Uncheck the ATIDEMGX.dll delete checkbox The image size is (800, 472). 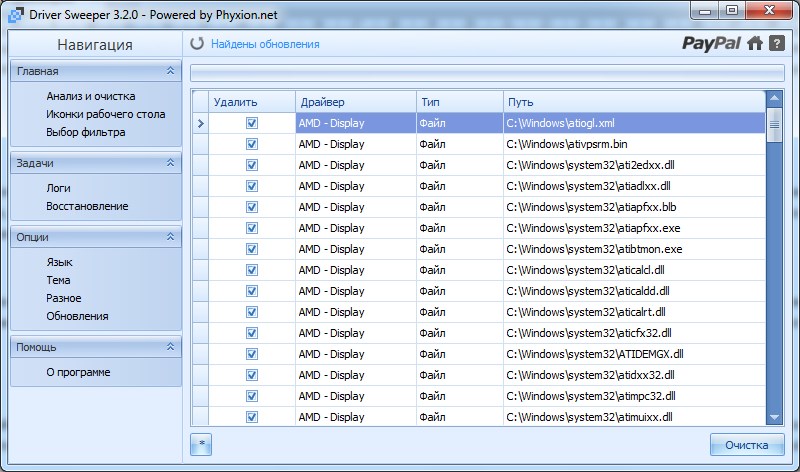[x=252, y=354]
